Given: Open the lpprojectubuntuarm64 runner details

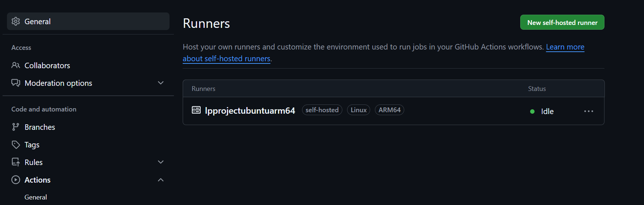Looking at the screenshot, I should tap(250, 110).
